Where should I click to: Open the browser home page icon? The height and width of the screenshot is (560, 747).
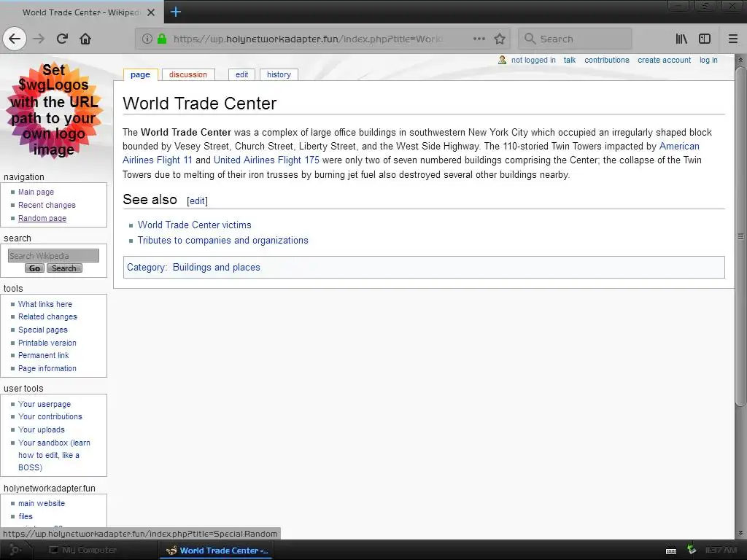click(85, 39)
